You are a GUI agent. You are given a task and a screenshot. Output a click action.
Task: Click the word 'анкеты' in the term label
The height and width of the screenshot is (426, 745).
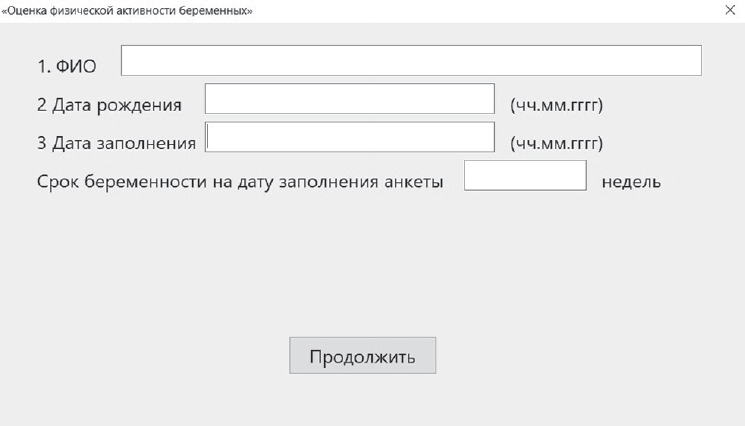click(x=410, y=183)
